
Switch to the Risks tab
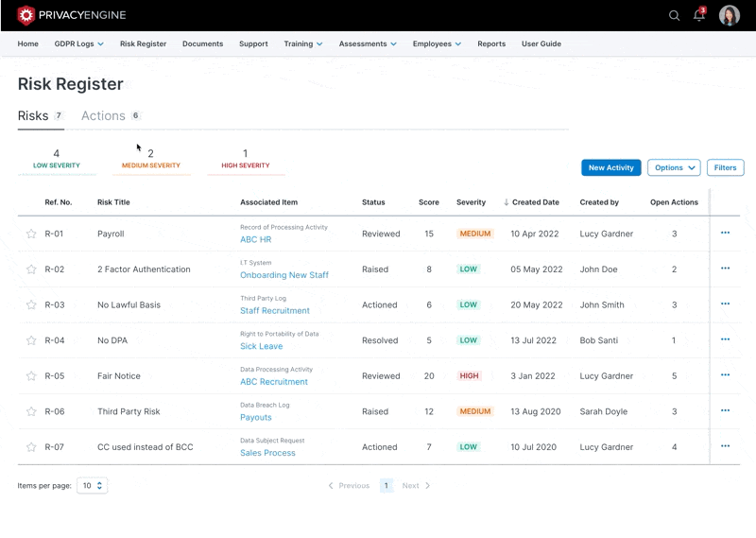click(x=41, y=116)
